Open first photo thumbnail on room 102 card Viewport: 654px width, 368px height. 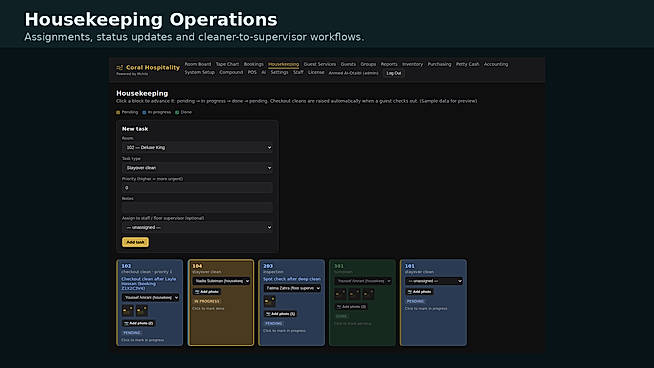(x=128, y=310)
